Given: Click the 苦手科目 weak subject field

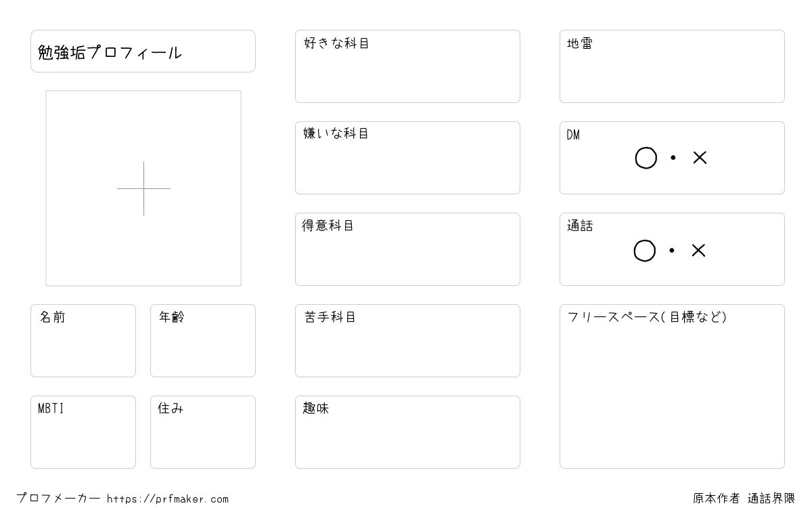Looking at the screenshot, I should pyautogui.click(x=407, y=341).
